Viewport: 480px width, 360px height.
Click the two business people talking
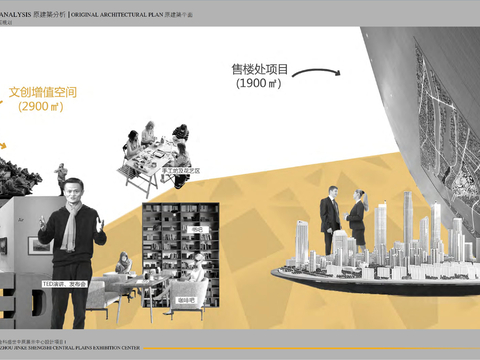pyautogui.click(x=344, y=220)
